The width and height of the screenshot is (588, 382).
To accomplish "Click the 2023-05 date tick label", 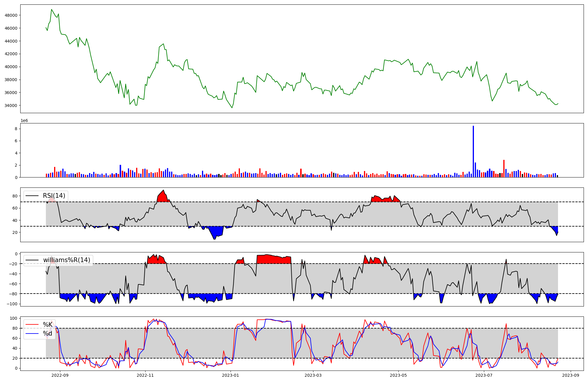I will pos(398,375).
